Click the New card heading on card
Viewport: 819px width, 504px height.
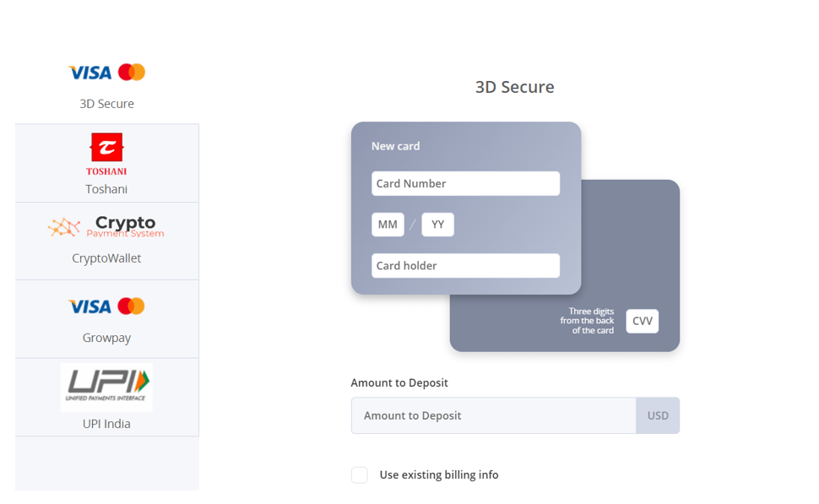pos(395,146)
